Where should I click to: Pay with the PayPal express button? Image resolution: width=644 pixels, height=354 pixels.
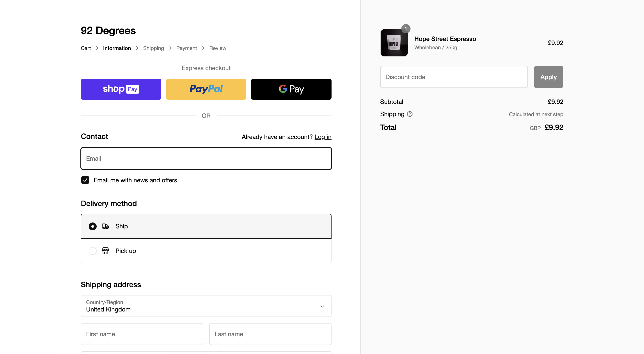(x=206, y=89)
